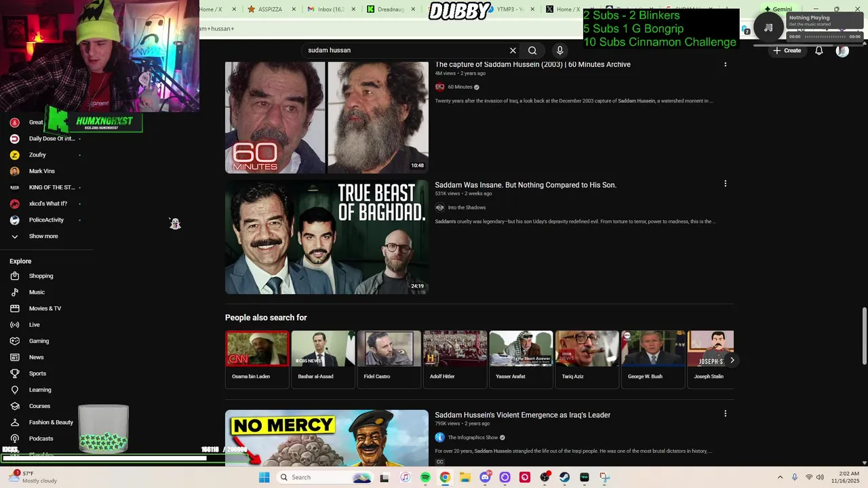Expand 'Show more' subscriptions
Screen dimensions: 868x488
[43, 236]
